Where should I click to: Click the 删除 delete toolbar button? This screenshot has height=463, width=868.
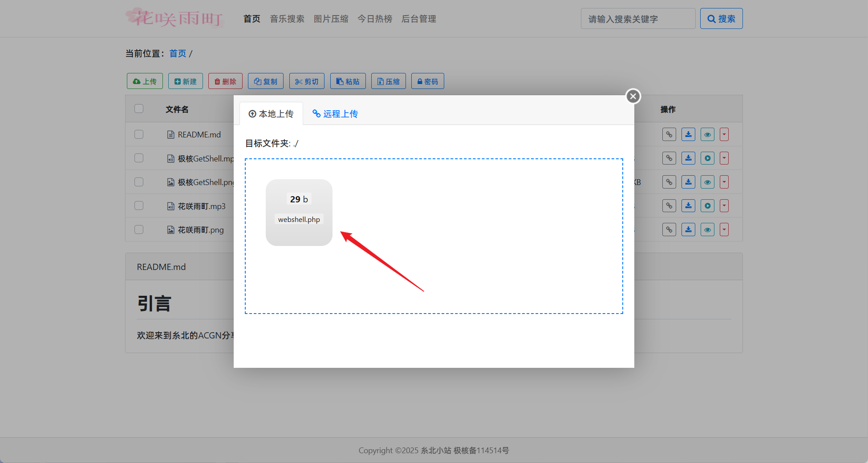coord(225,81)
